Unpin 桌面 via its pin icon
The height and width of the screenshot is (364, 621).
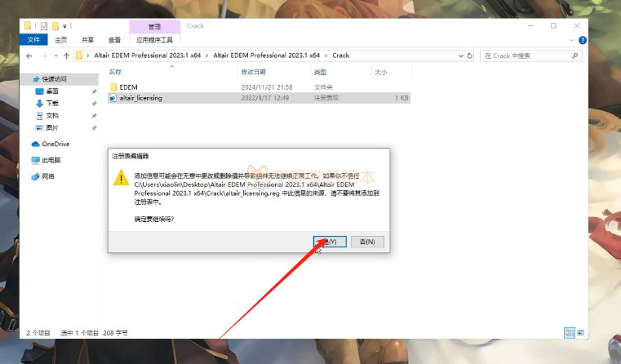[95, 91]
